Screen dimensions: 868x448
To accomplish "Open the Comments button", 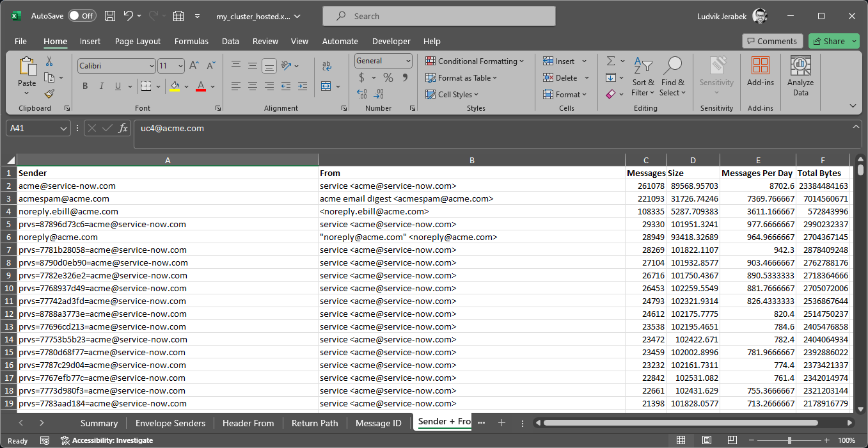I will pos(771,41).
